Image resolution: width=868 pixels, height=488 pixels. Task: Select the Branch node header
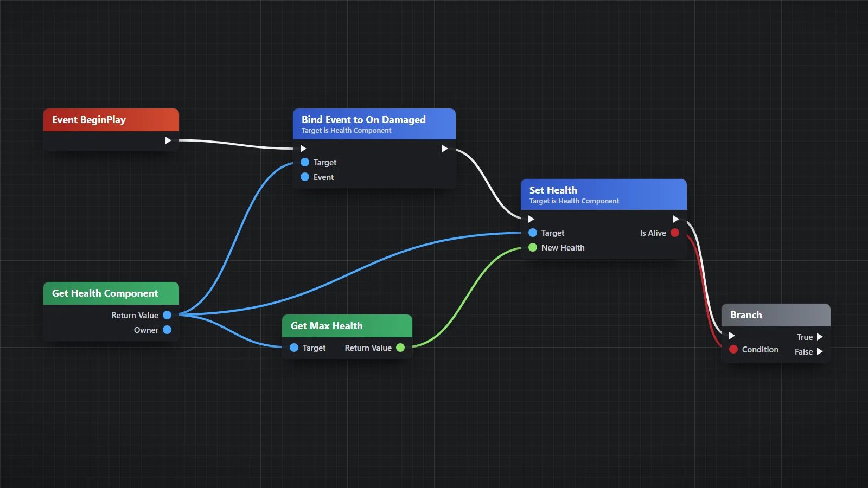(776, 315)
